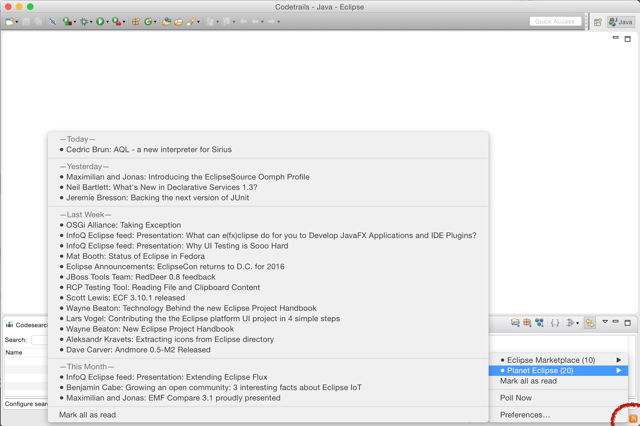The height and width of the screenshot is (426, 640).
Task: Click the New Java Class icon
Action: [x=148, y=22]
